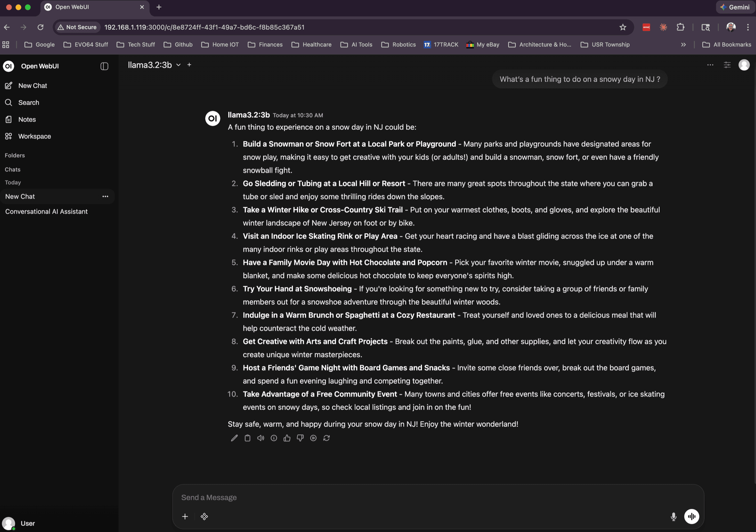Select the 'New Chat' conversation in Today list
The image size is (756, 532).
[x=57, y=196]
